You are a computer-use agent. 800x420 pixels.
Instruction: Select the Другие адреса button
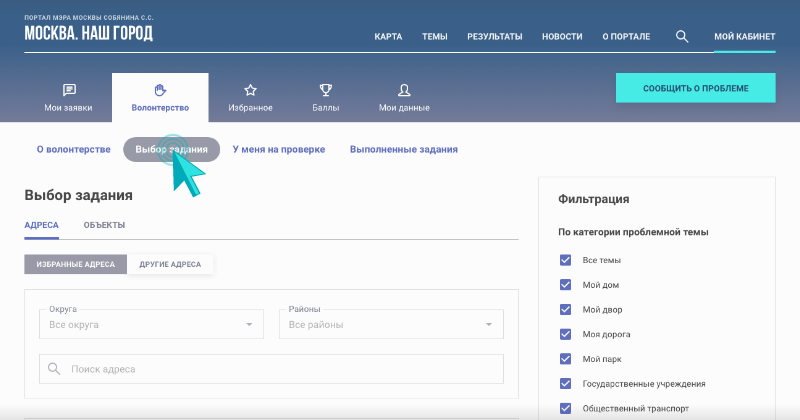(170, 264)
